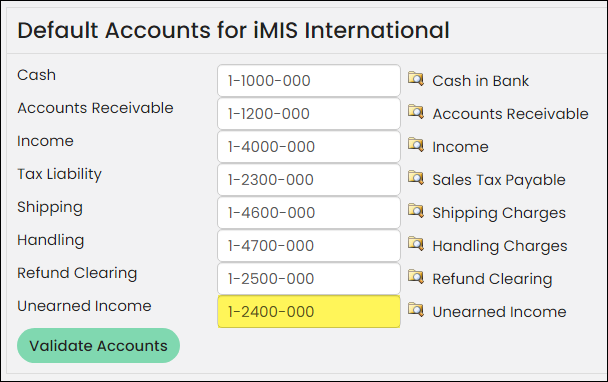Click the 'Cash' row label
Viewport: 608px width, 382px height.
click(x=36, y=75)
